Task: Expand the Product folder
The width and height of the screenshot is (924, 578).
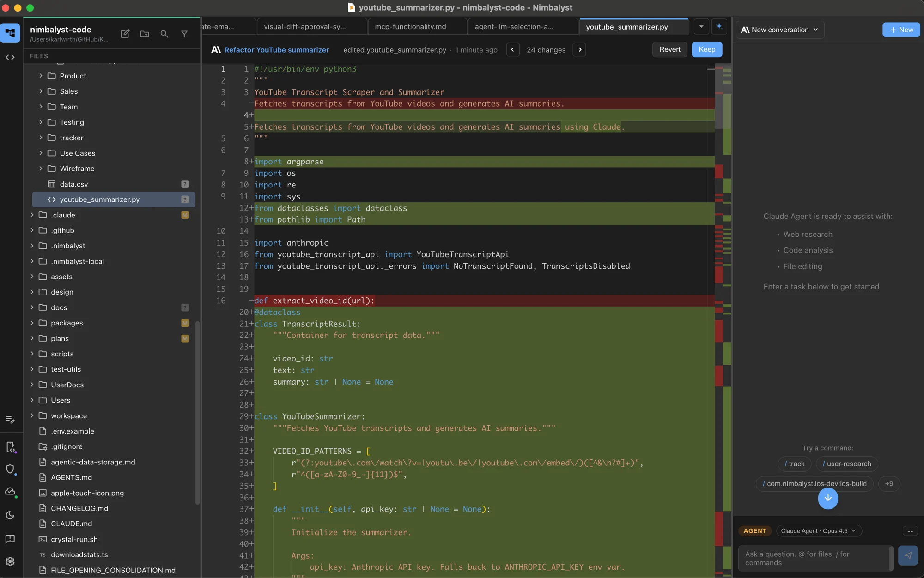Action: click(x=41, y=76)
